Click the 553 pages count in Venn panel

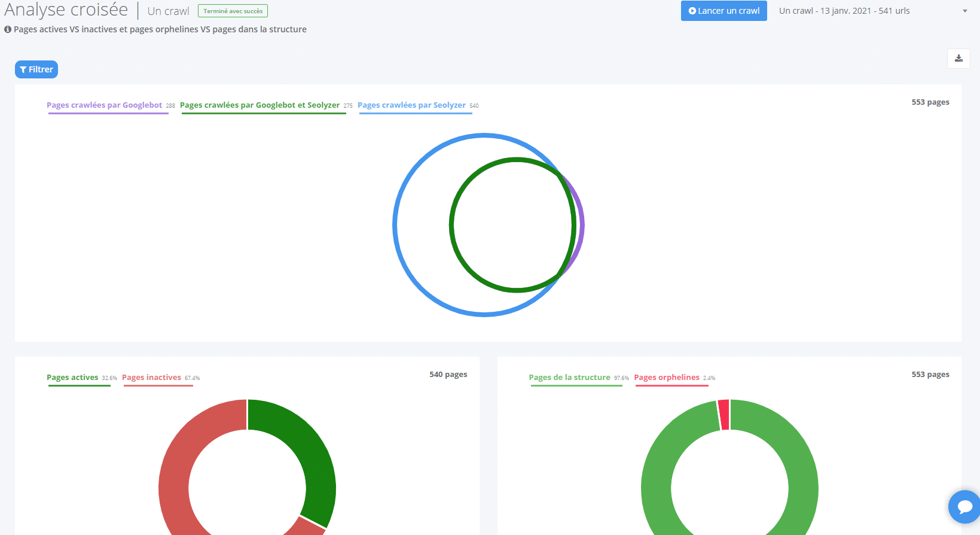pos(930,102)
